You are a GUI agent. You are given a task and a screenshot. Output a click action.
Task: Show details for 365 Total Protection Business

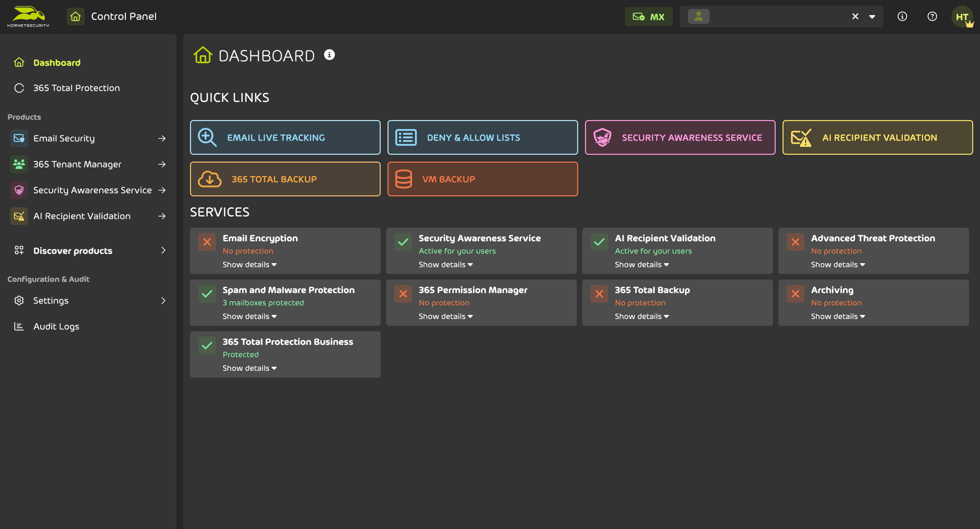(250, 368)
